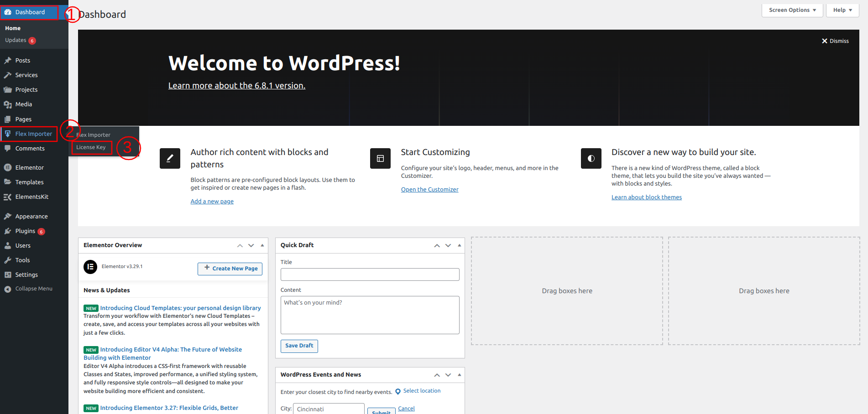Toggle the WordPress Events and News panel
This screenshot has height=414, width=868.
click(x=460, y=375)
